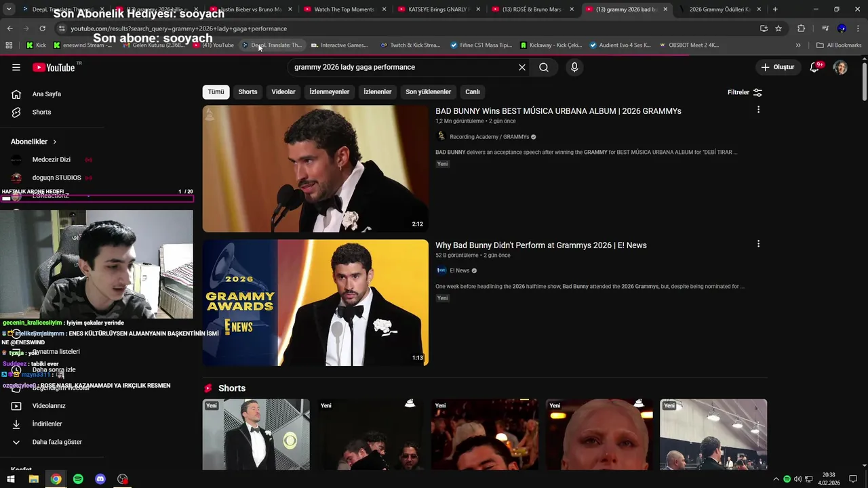
Task: Open the Windows notification center icon
Action: pyautogui.click(x=853, y=479)
